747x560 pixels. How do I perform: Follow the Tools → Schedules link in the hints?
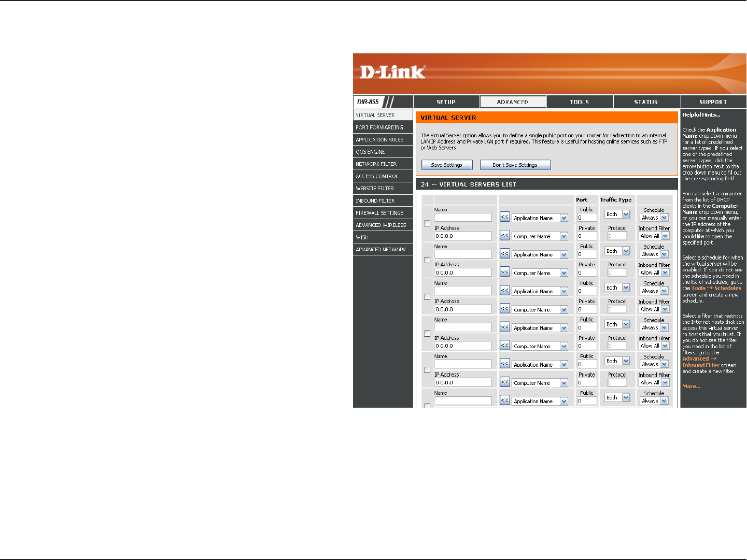[716, 289]
